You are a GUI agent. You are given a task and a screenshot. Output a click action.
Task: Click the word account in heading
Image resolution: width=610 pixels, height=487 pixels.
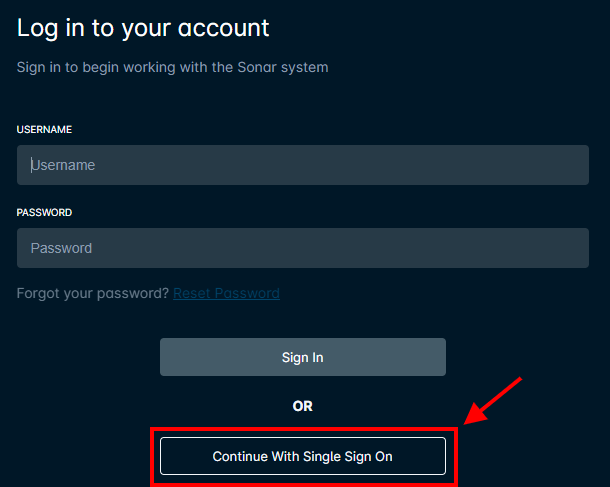click(x=224, y=28)
